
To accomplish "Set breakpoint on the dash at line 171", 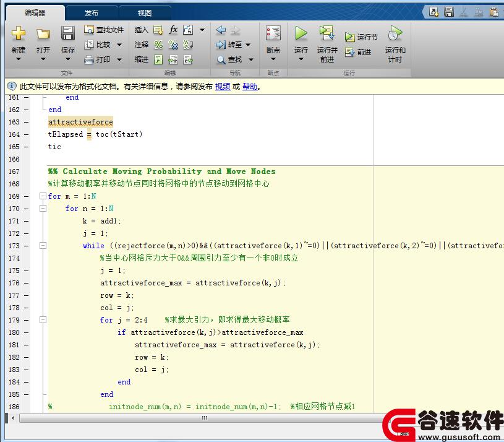I will coord(27,221).
